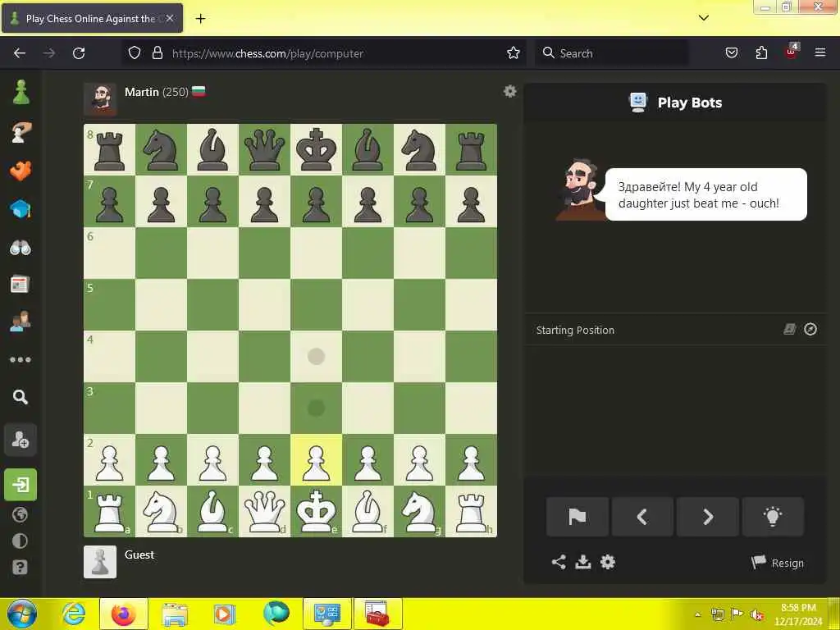Open the opening book icon beside Starting Position
This screenshot has width=840, height=630.
tap(790, 329)
